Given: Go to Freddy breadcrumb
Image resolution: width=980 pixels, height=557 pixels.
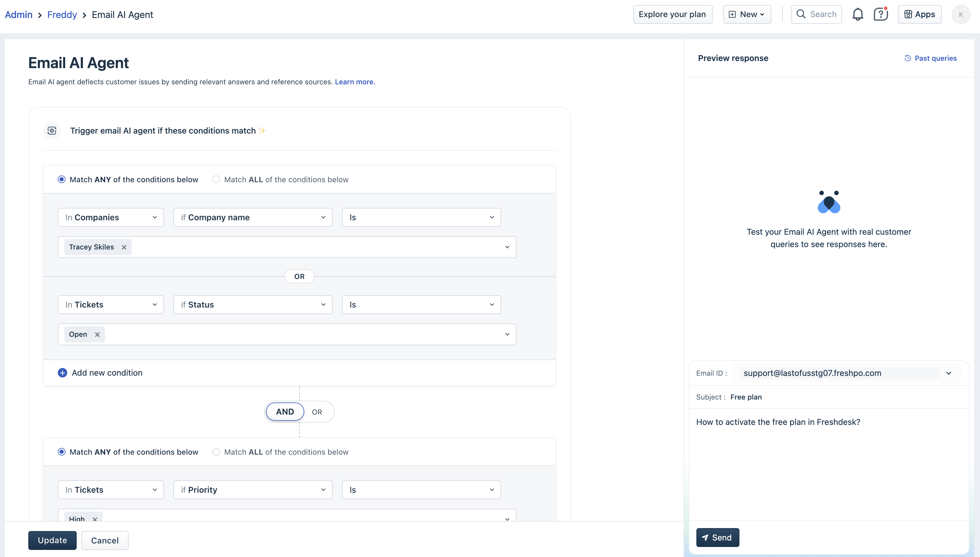Looking at the screenshot, I should 62,14.
